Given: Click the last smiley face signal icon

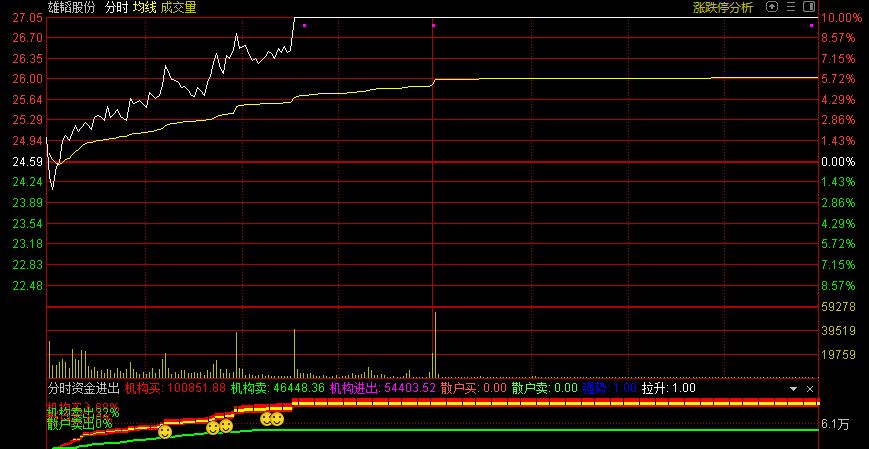Looking at the screenshot, I should point(277,419).
